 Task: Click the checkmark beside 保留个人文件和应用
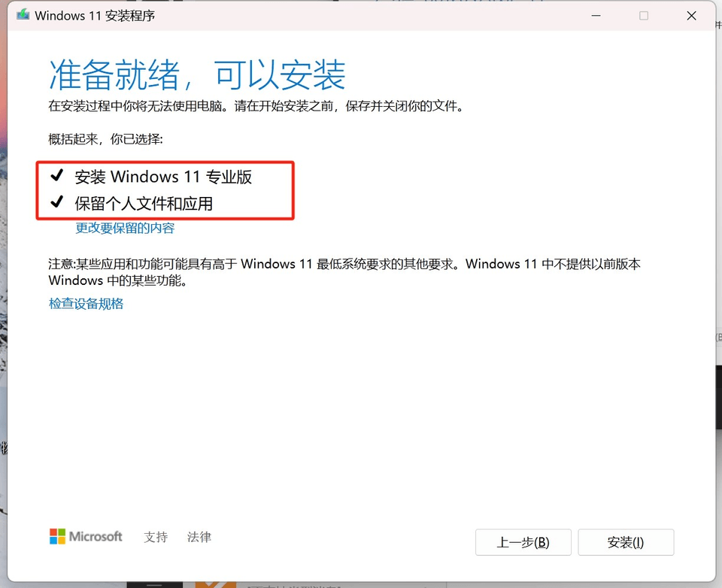coord(56,202)
